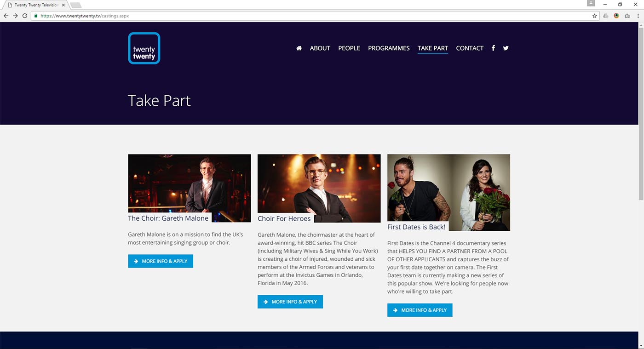
Task: Click the page vertical scrollbar thumb
Action: pyautogui.click(x=641, y=114)
